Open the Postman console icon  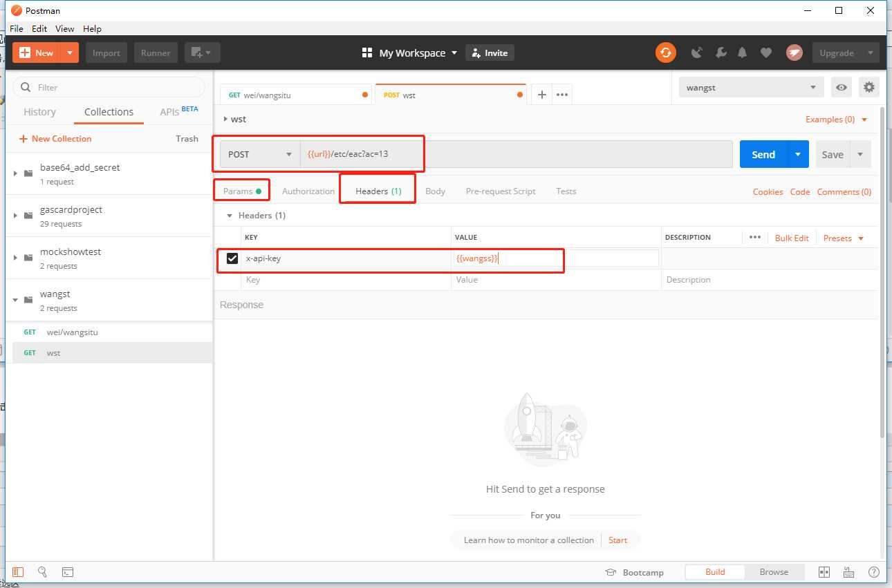pyautogui.click(x=68, y=572)
